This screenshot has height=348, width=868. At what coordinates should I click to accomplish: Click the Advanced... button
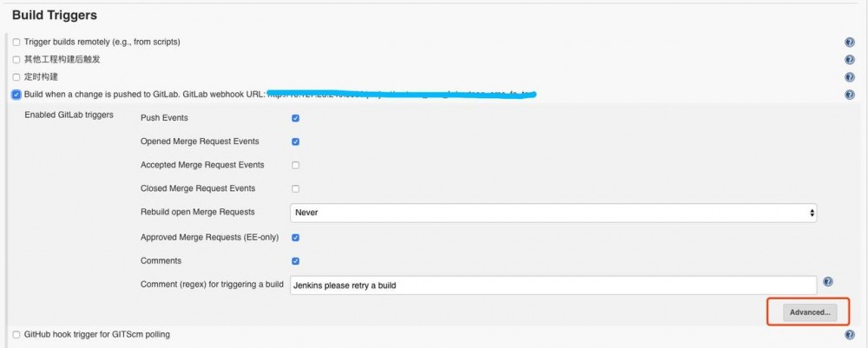pos(810,312)
